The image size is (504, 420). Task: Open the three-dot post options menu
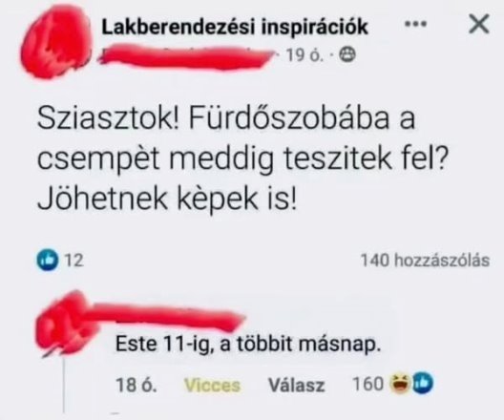tap(415, 24)
